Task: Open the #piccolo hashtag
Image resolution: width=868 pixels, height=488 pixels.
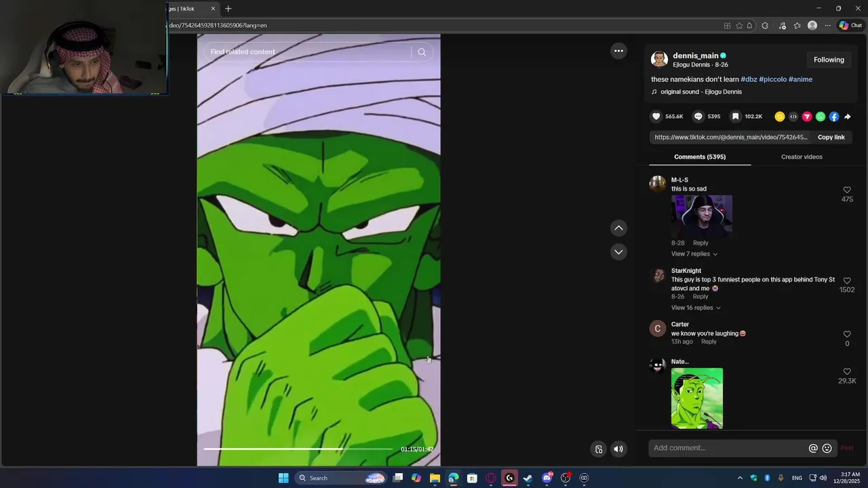Action: click(773, 79)
